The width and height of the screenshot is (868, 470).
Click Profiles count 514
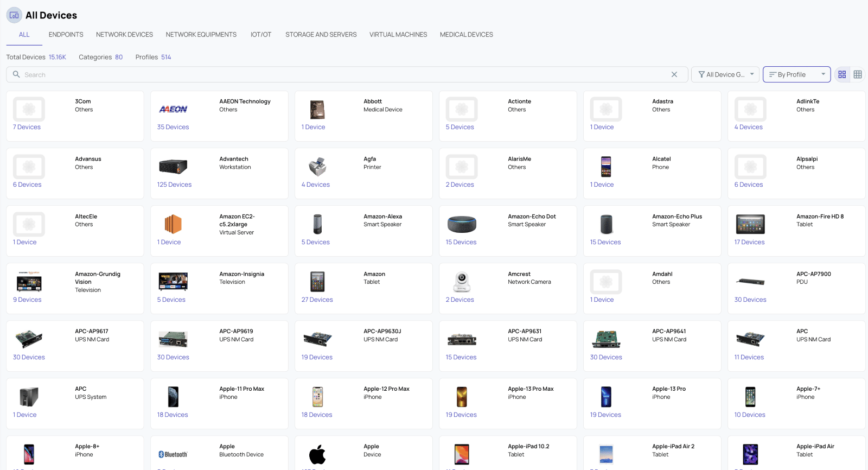pos(166,57)
